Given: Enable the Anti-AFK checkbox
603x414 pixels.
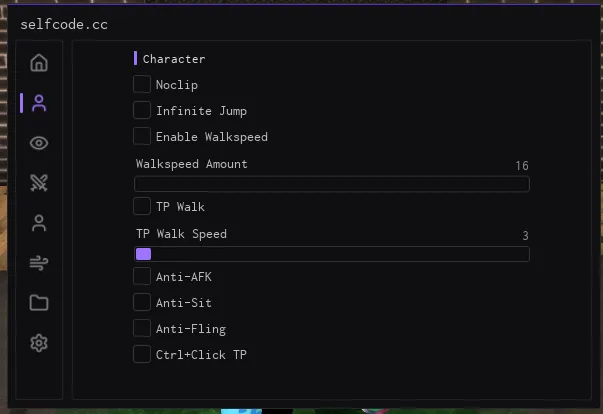Looking at the screenshot, I should [142, 276].
